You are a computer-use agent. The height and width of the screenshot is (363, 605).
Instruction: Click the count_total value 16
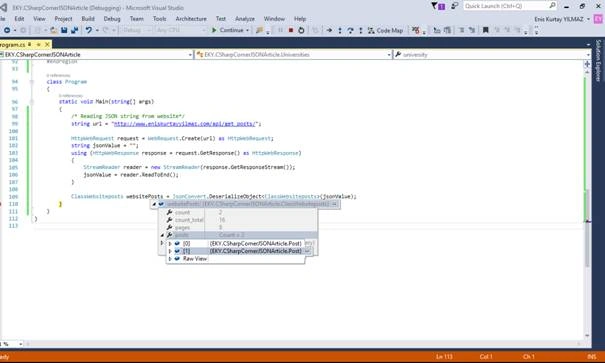click(222, 220)
